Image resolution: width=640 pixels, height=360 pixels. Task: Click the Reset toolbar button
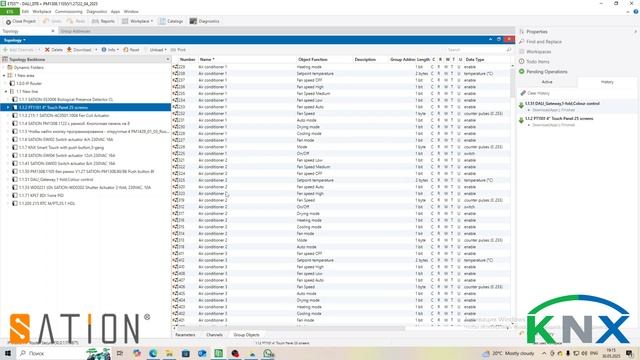(131, 50)
